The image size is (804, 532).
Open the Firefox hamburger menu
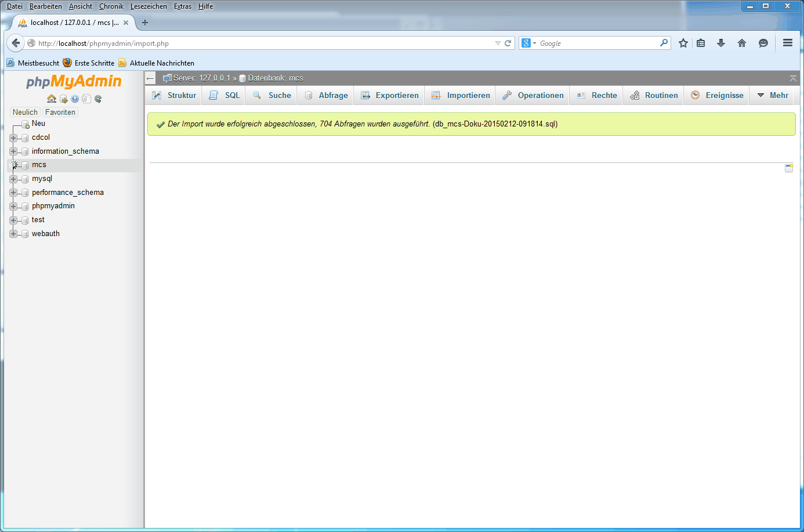point(787,43)
